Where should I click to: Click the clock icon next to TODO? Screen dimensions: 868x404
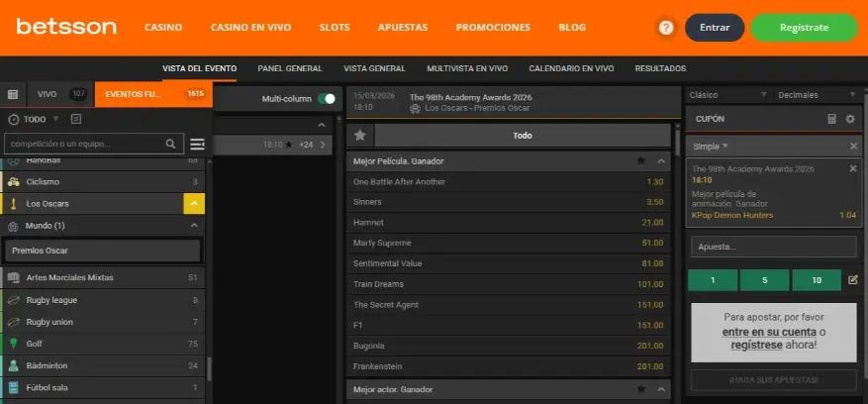click(13, 119)
